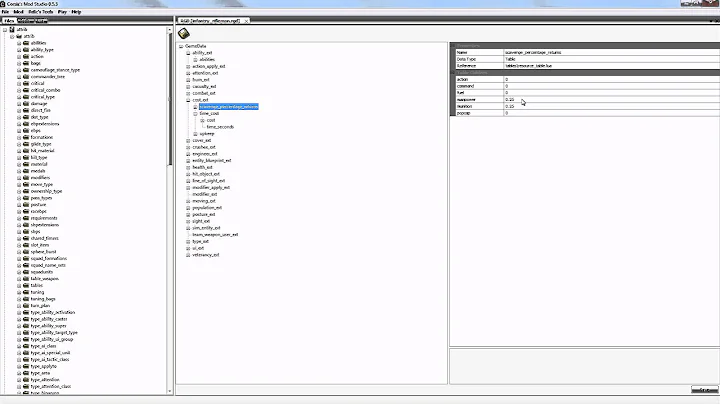The image size is (720, 404).
Task: Open the Help menu
Action: [x=76, y=12]
